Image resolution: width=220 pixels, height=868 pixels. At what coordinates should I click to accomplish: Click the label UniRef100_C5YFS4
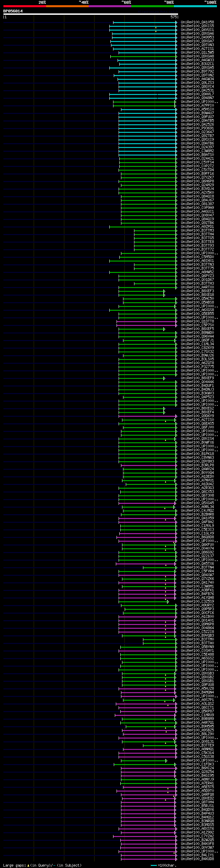point(197,162)
